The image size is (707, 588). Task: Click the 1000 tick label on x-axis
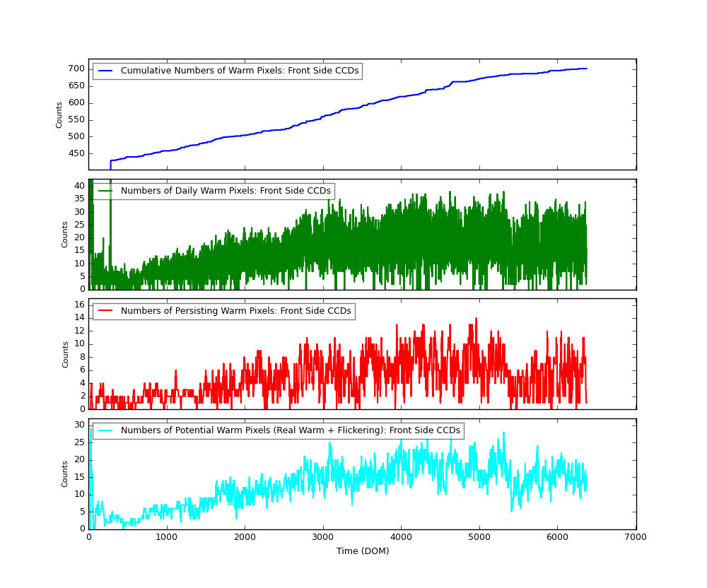[x=166, y=537]
